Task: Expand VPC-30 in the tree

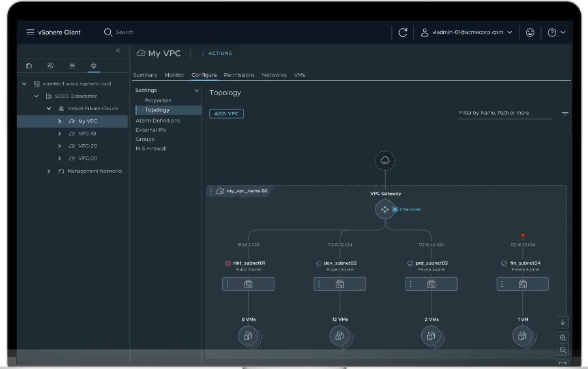Action: click(x=59, y=158)
